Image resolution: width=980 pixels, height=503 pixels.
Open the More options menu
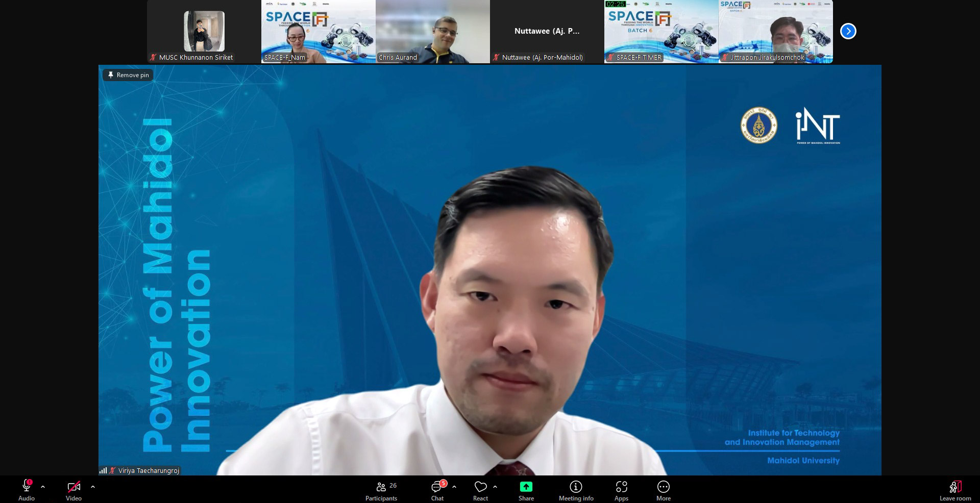click(663, 490)
